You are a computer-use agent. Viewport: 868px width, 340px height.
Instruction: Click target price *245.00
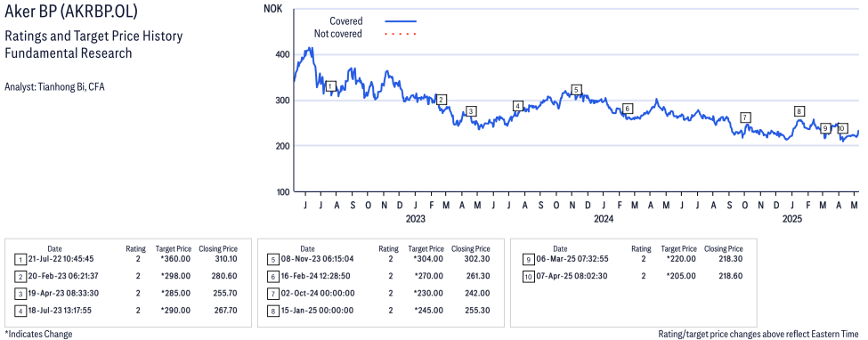point(428,311)
